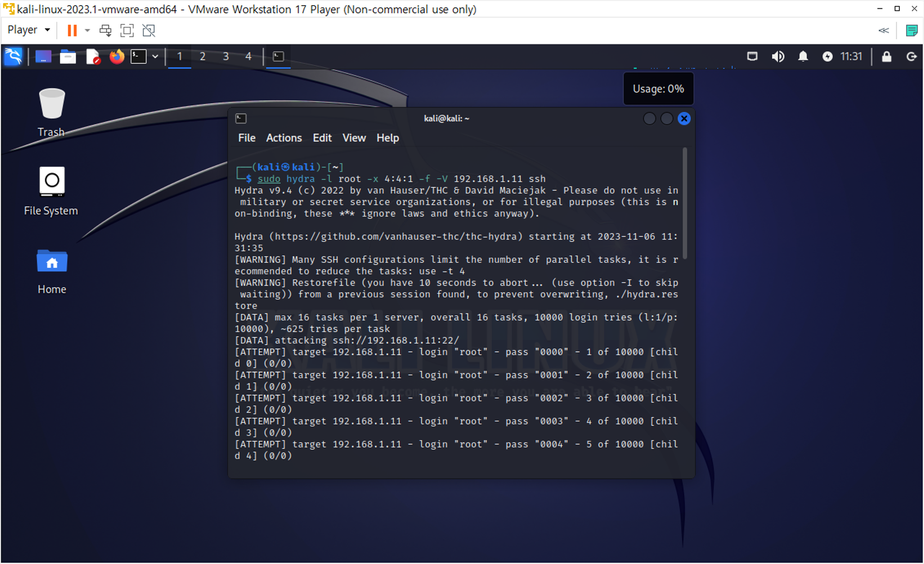This screenshot has width=924, height=564.
Task: Click the 'attacking ssh://192.168.1.11:22/' line
Action: click(x=347, y=341)
